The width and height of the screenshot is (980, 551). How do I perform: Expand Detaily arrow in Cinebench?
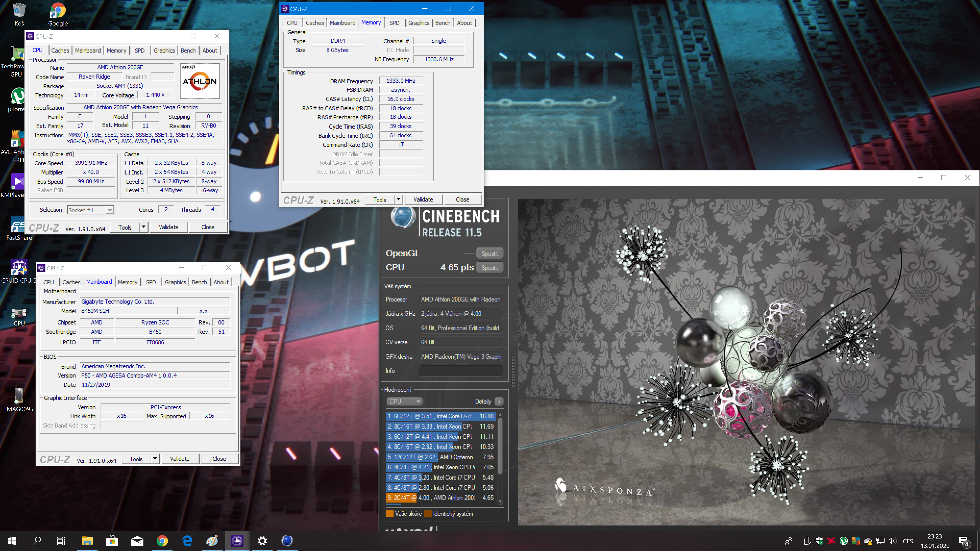point(499,401)
